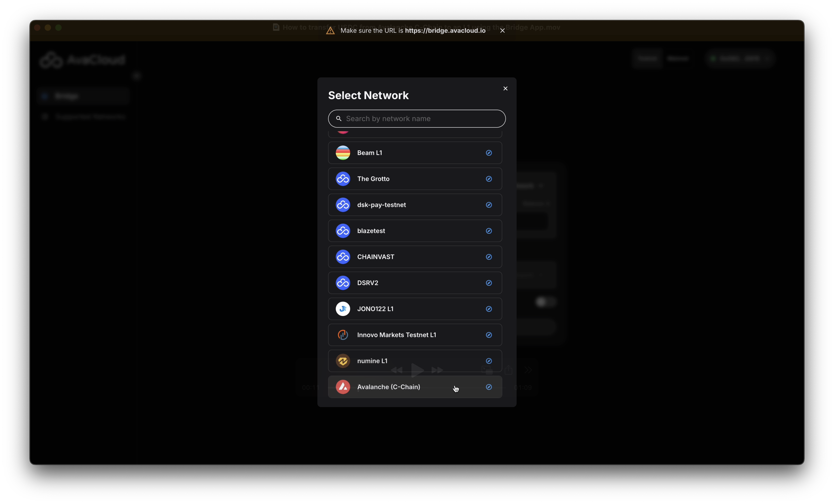Dismiss the URL warning banner
The width and height of the screenshot is (834, 504).
[x=502, y=31]
